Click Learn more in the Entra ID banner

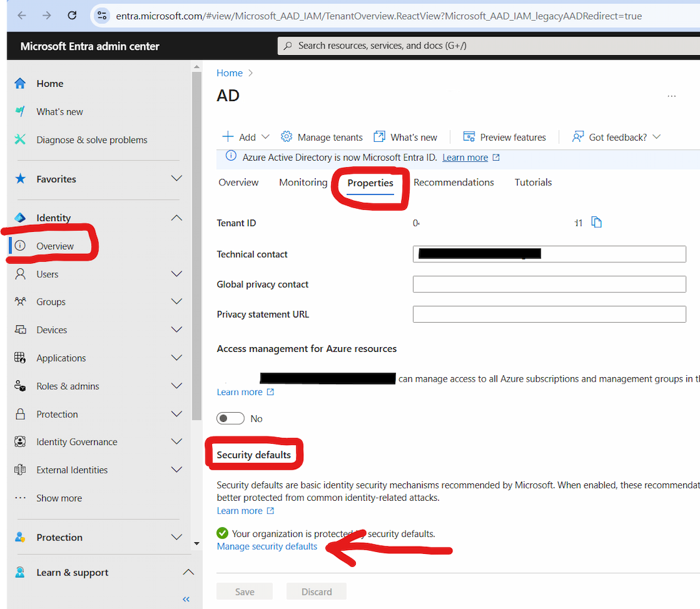pos(465,157)
